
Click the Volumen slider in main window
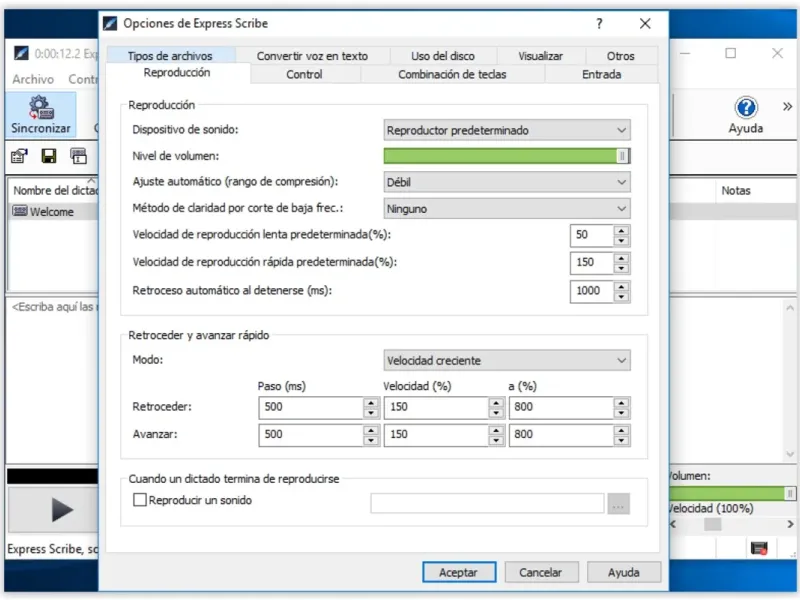[733, 493]
